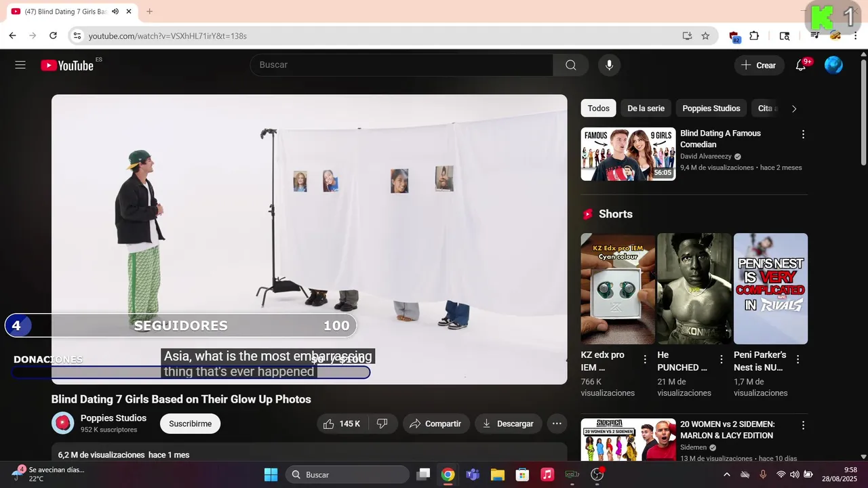Open a new browser tab
Screen dimensions: 868x488
coord(149,12)
